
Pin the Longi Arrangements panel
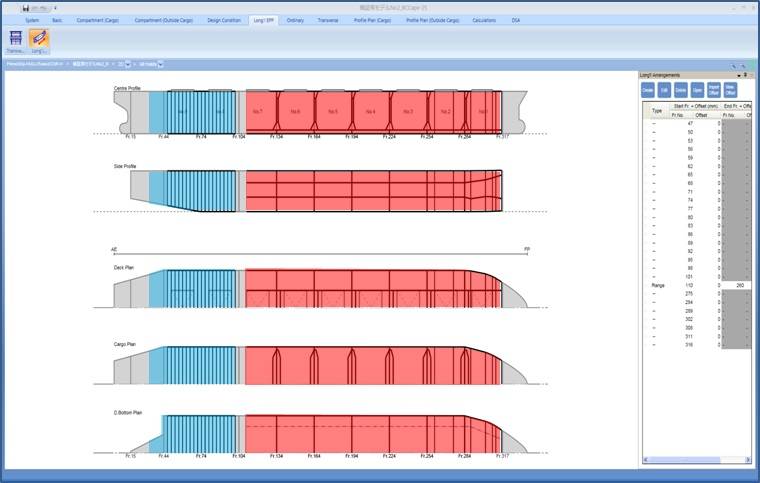coord(743,75)
